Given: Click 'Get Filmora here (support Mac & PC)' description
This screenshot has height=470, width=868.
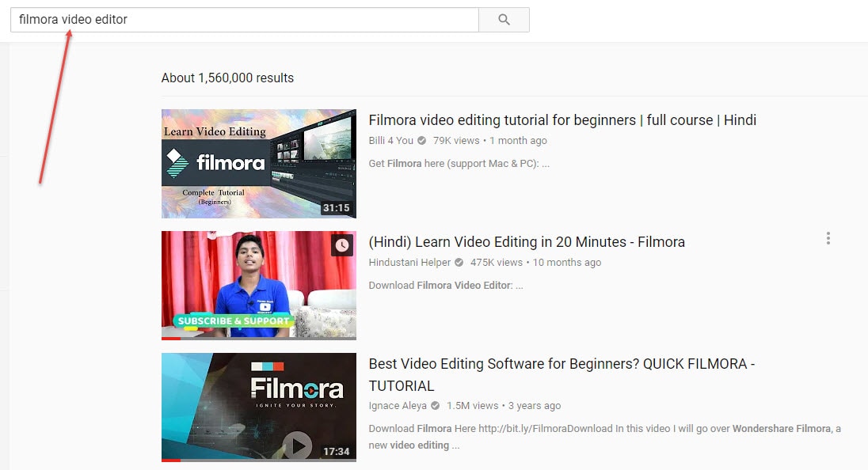Looking at the screenshot, I should tap(459, 164).
